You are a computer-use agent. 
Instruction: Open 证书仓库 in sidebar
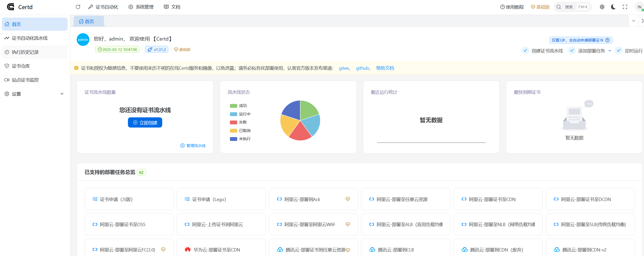click(x=35, y=66)
